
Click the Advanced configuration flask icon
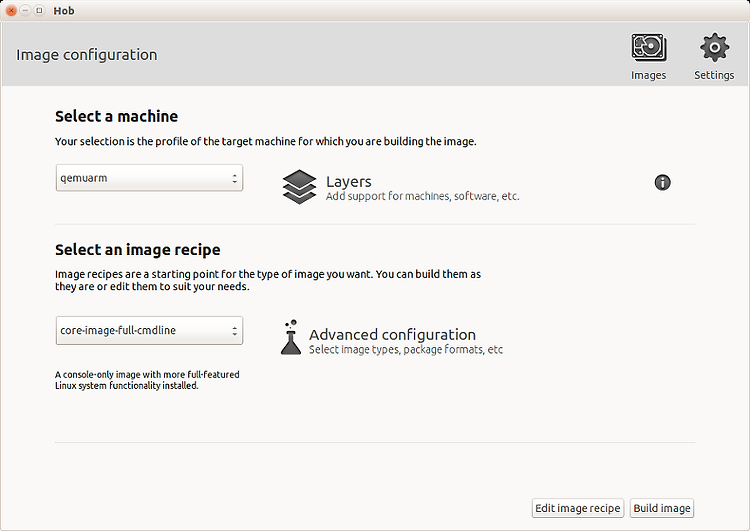pos(291,338)
